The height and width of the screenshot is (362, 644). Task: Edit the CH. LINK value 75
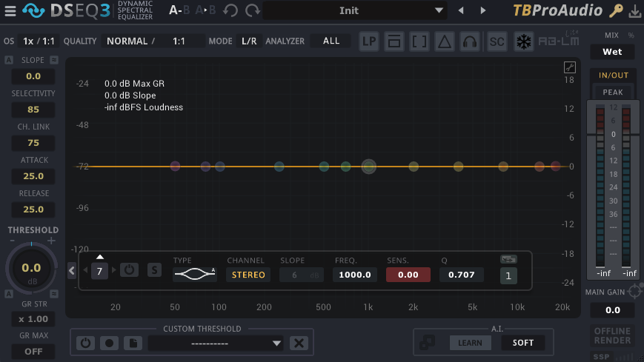(33, 143)
